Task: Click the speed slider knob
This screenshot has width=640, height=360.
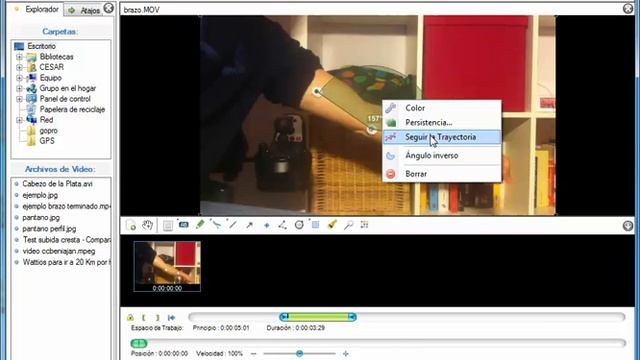Action: coord(299,353)
